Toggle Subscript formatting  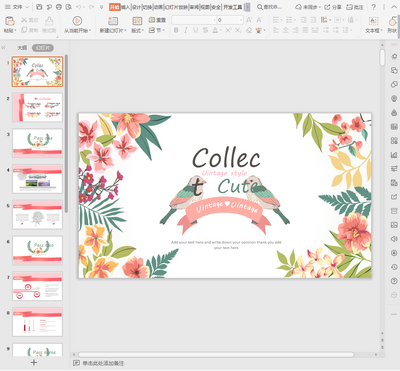(238, 30)
